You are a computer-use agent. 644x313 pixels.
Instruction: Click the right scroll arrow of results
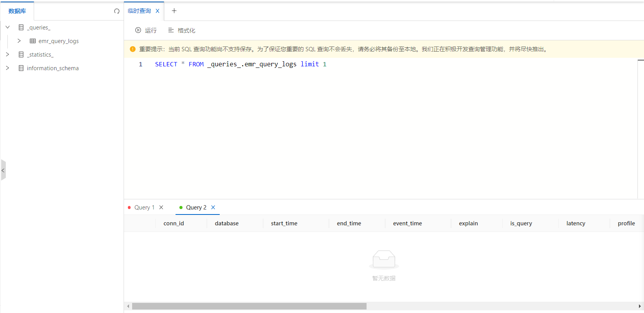tap(639, 306)
